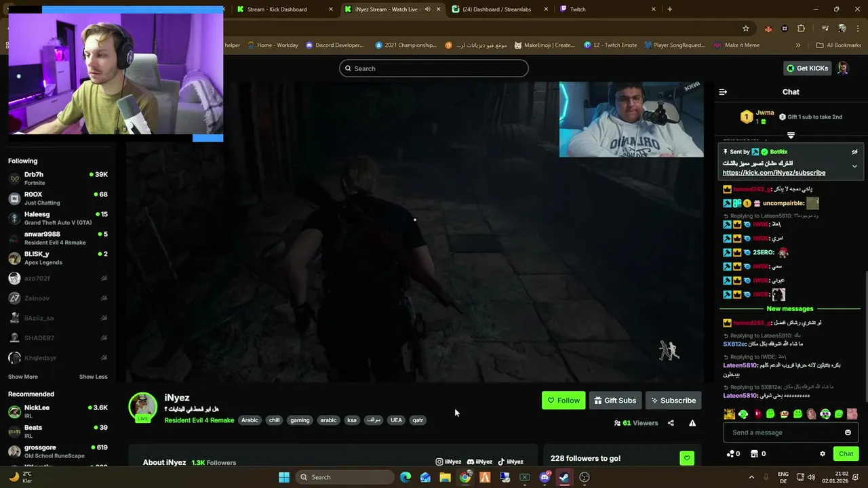Viewport: 868px width, 488px height.
Task: Open All Bookmarks folder
Action: (839, 45)
